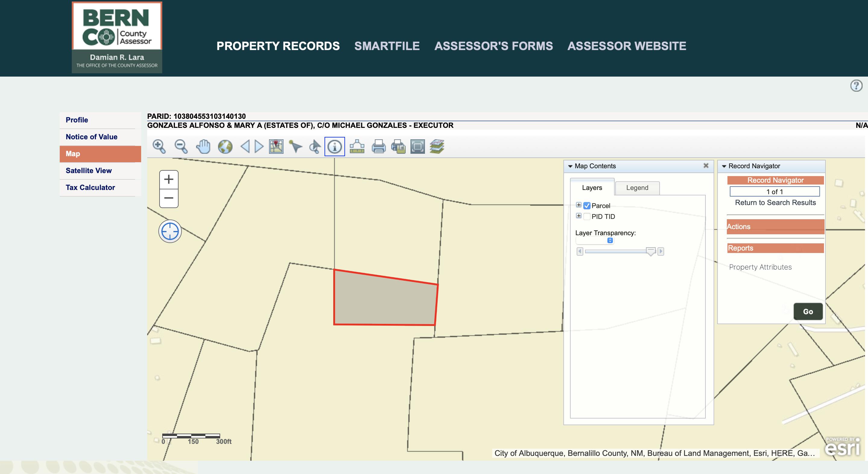The image size is (868, 474).
Task: Click Return to Search Results link
Action: pyautogui.click(x=775, y=203)
